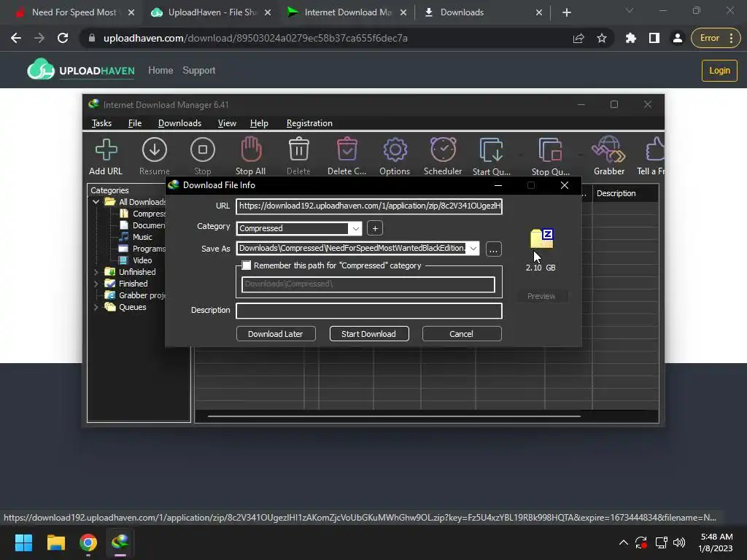Collapse the All Downloads tree node

[x=96, y=202]
